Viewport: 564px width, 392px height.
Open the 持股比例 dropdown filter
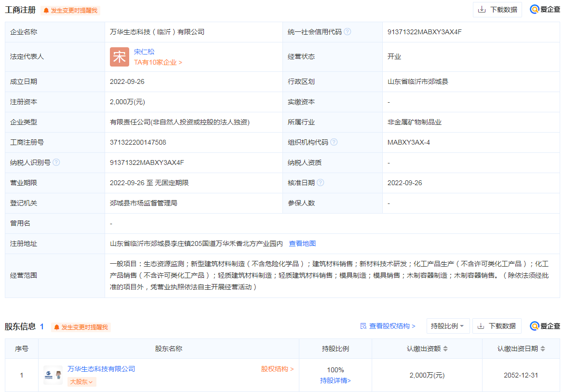click(447, 326)
